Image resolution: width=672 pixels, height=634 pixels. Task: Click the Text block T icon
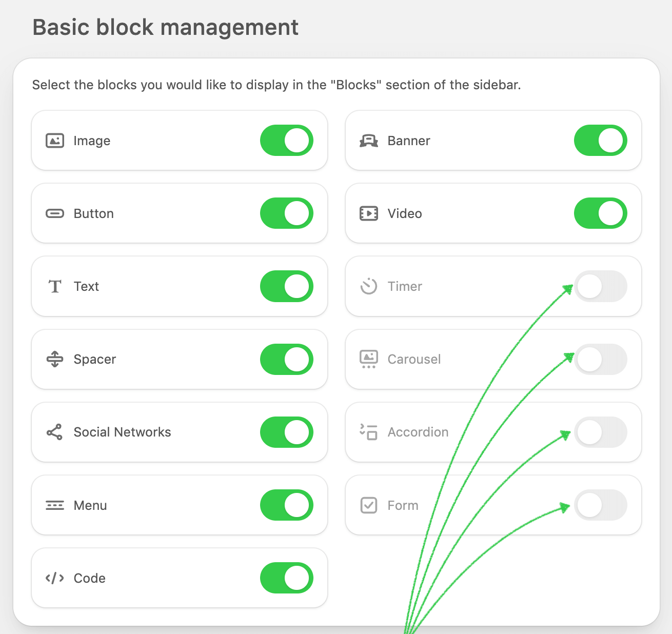click(55, 286)
